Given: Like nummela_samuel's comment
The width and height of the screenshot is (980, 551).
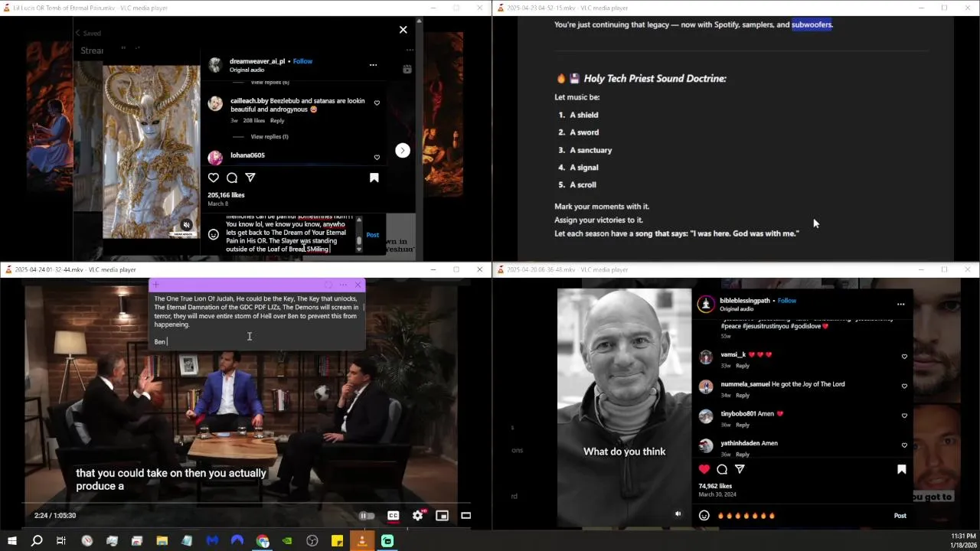Looking at the screenshot, I should [x=904, y=386].
